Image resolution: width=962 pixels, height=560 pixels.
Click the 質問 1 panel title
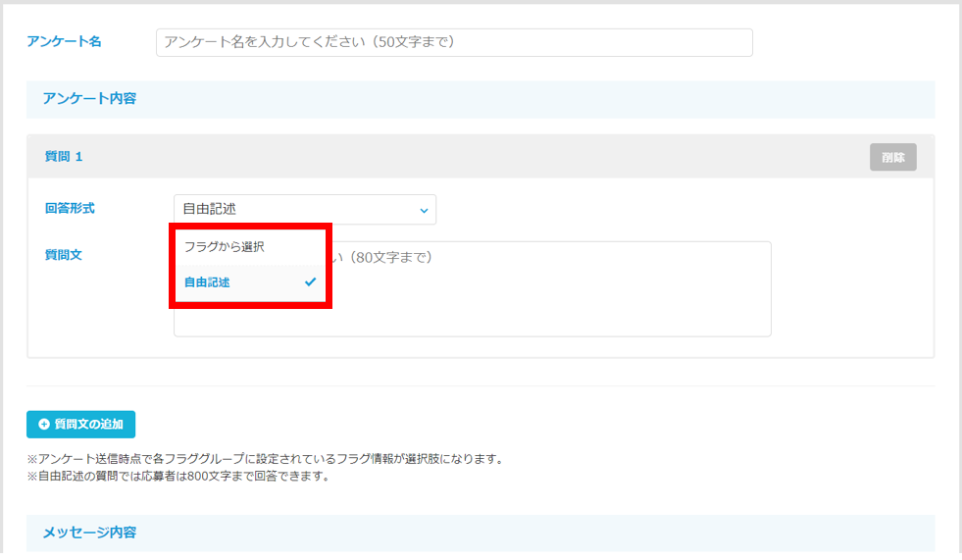coord(64,157)
